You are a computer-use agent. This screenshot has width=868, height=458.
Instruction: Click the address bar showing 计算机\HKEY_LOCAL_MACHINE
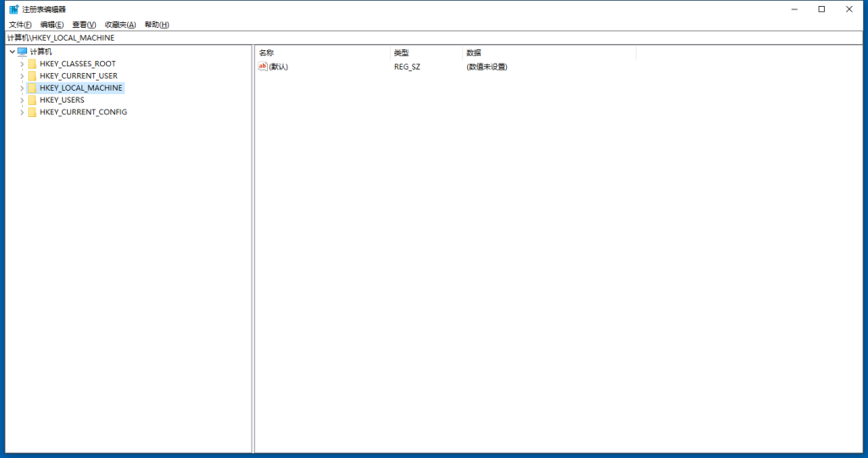point(434,37)
